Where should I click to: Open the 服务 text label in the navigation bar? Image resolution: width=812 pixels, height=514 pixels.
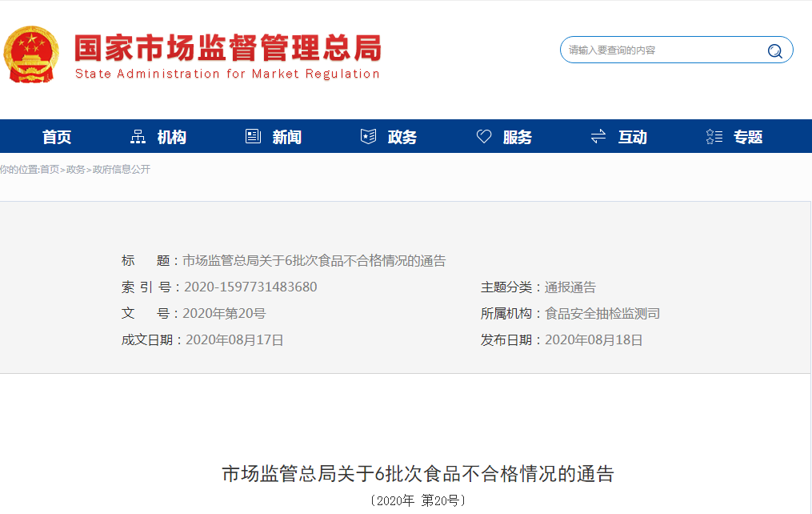tap(517, 137)
